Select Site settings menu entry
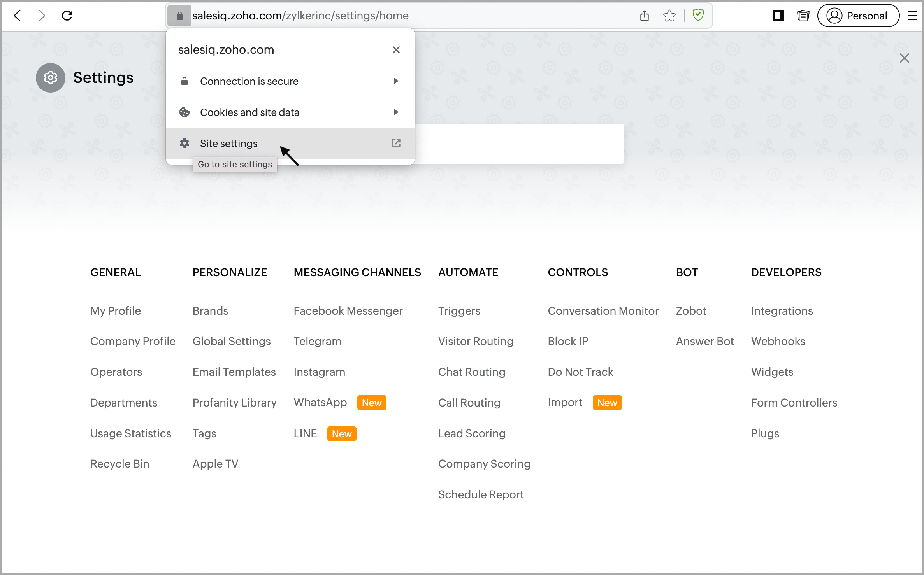The height and width of the screenshot is (575, 924). pyautogui.click(x=229, y=143)
